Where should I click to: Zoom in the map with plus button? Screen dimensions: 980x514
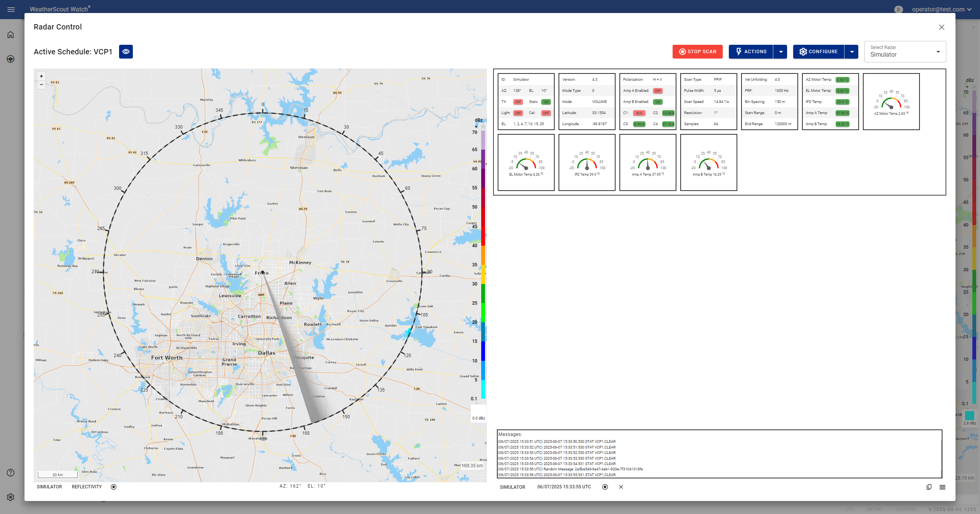(x=41, y=76)
